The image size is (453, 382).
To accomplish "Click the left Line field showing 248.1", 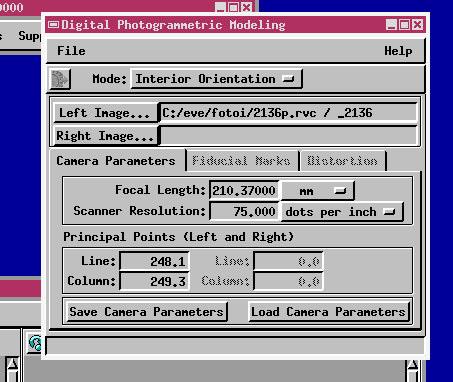I will pos(155,261).
